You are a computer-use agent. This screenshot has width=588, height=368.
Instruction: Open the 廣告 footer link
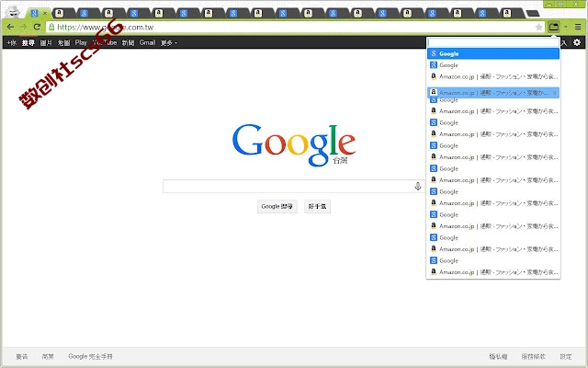pos(22,356)
